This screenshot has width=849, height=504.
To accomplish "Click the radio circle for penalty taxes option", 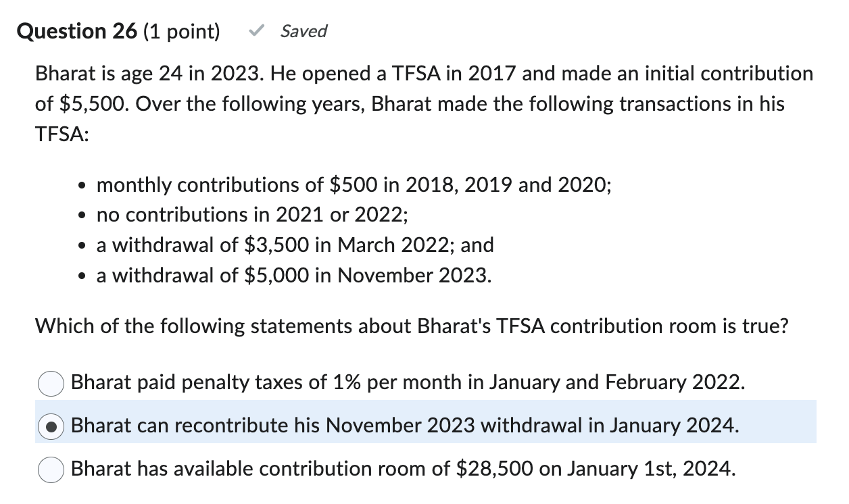I will point(50,383).
